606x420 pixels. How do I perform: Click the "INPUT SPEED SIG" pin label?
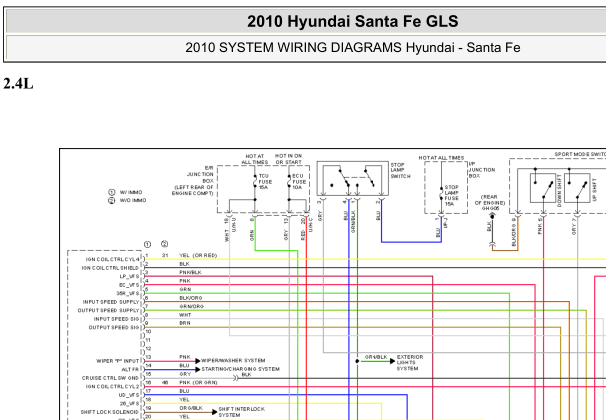pyautogui.click(x=116, y=319)
